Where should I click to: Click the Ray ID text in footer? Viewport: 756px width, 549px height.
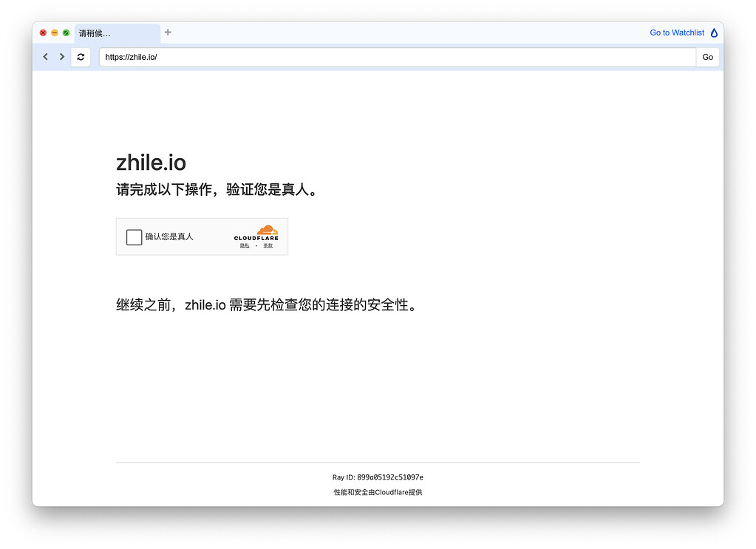[378, 477]
